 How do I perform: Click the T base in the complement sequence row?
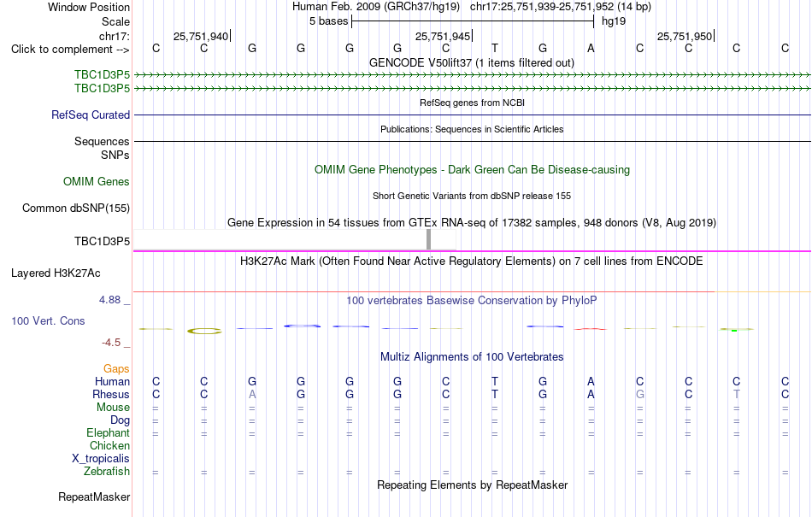(495, 49)
